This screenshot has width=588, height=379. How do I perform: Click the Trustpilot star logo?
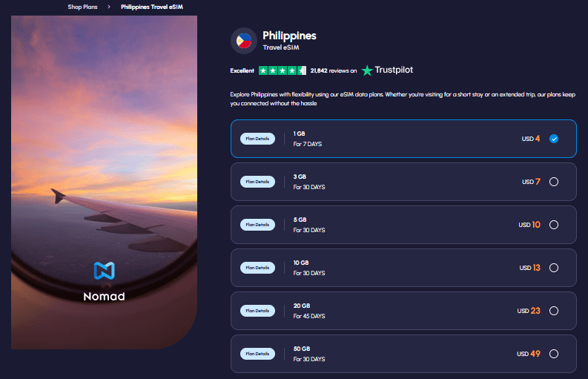(x=368, y=70)
